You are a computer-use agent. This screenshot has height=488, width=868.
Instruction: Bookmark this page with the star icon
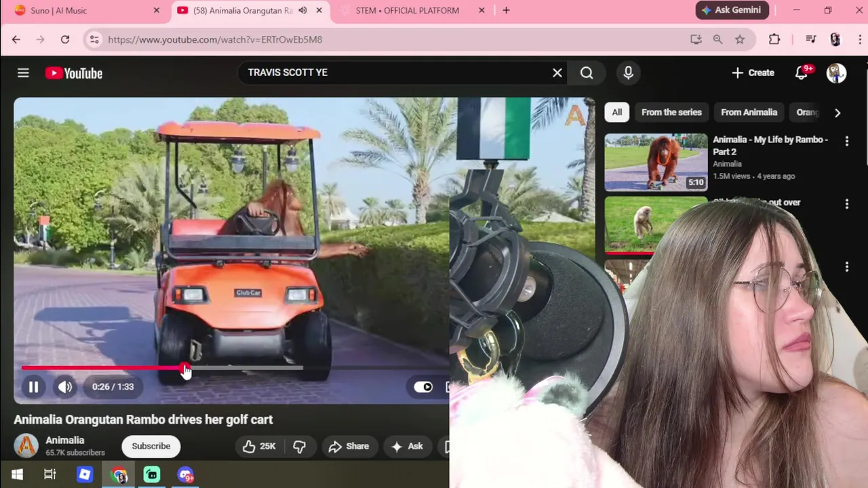coord(740,39)
